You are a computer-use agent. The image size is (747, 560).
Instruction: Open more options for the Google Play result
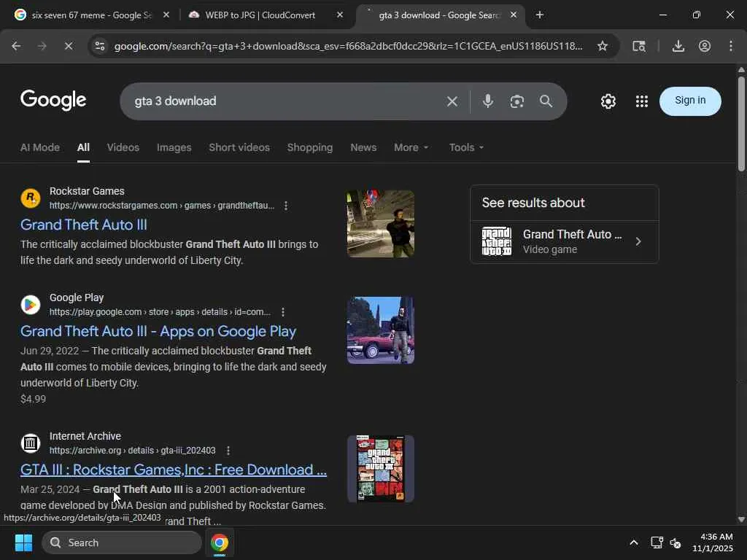click(x=283, y=312)
